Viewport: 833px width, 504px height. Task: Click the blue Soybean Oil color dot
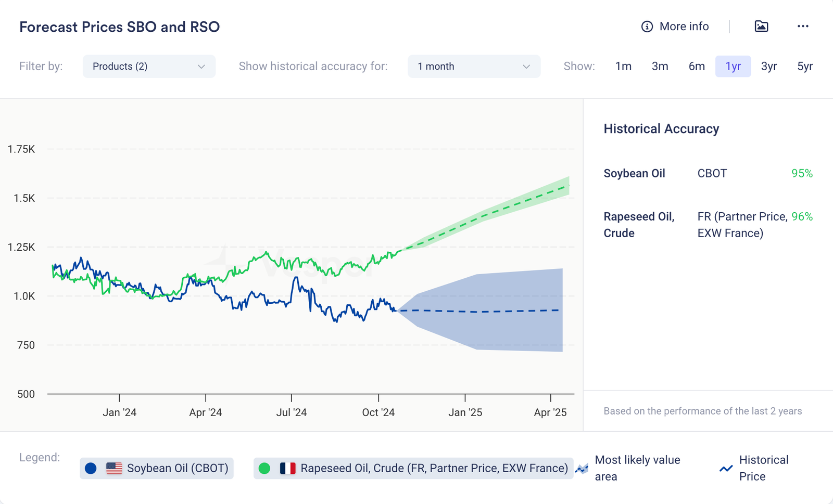pos(91,468)
